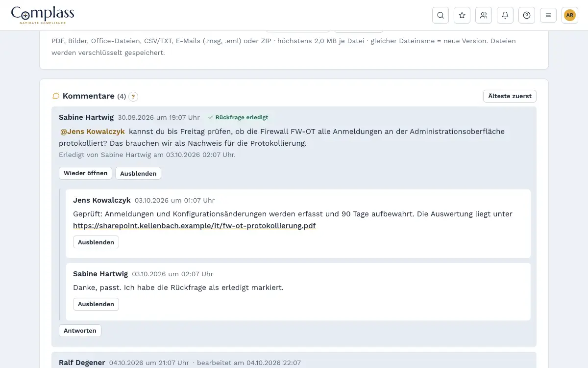Click the 'Rückfrage erledigt' status badge
This screenshot has width=588, height=368.
[238, 117]
